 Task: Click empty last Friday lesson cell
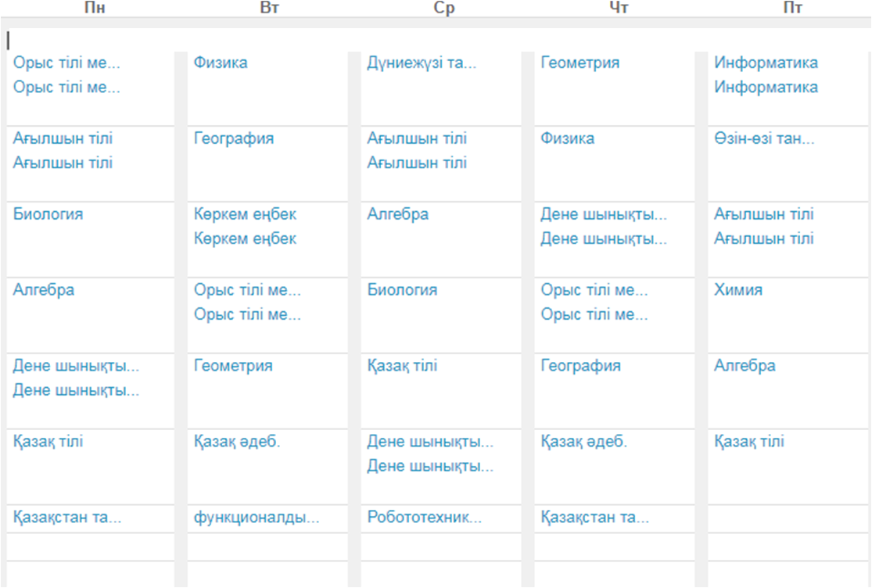788,574
